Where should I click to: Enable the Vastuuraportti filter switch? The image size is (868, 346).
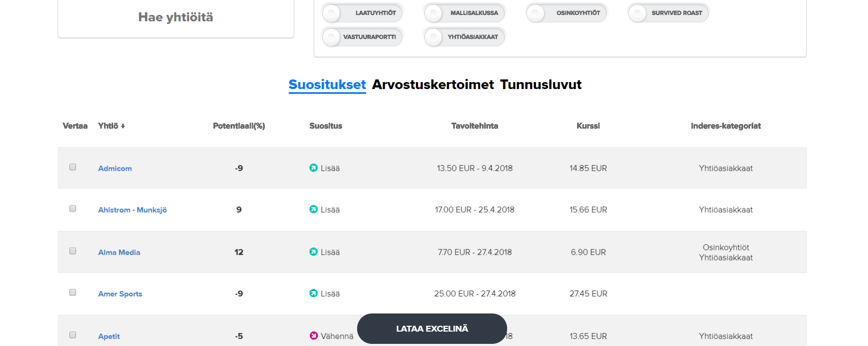(332, 37)
